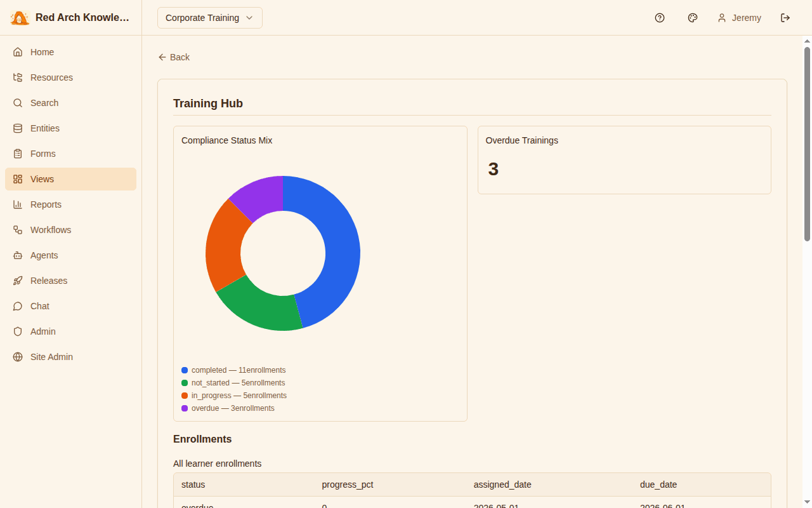Click Red Arch Knowledge app title
Screen dimensions: 812x508
point(82,18)
